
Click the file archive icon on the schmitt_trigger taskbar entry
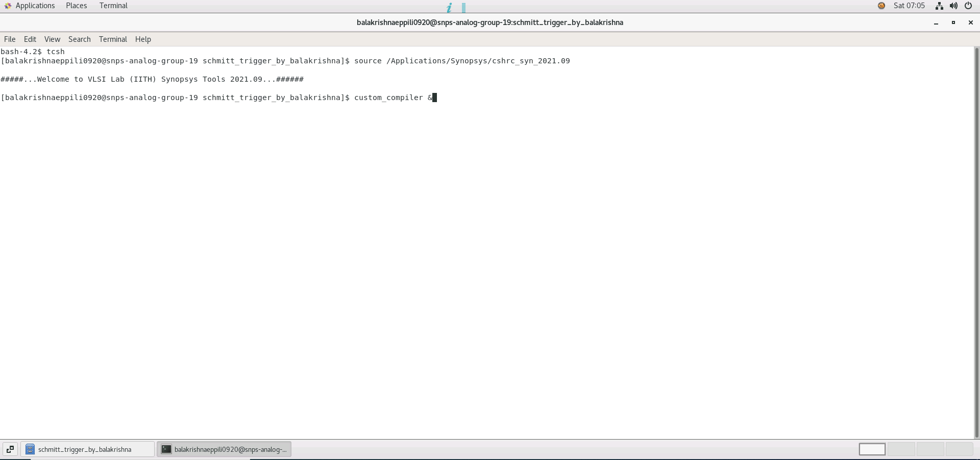(x=29, y=450)
